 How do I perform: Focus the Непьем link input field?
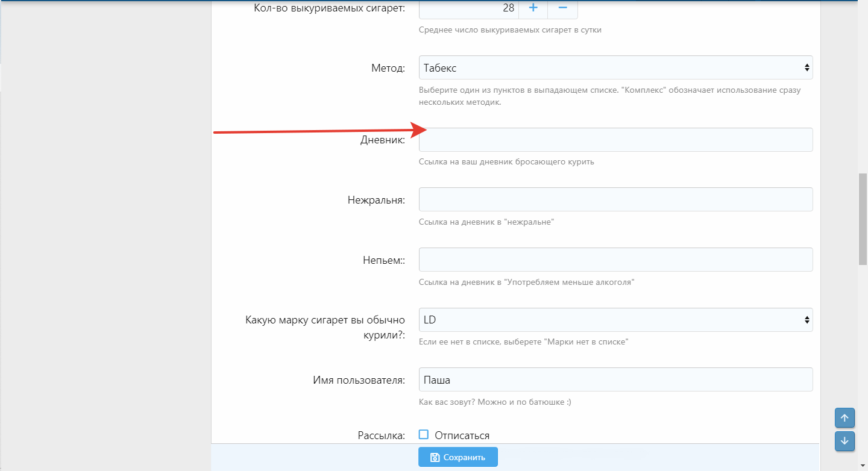[x=615, y=260]
